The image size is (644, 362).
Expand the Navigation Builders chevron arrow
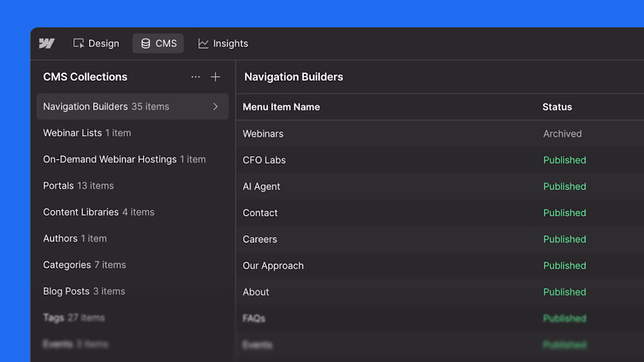[215, 106]
